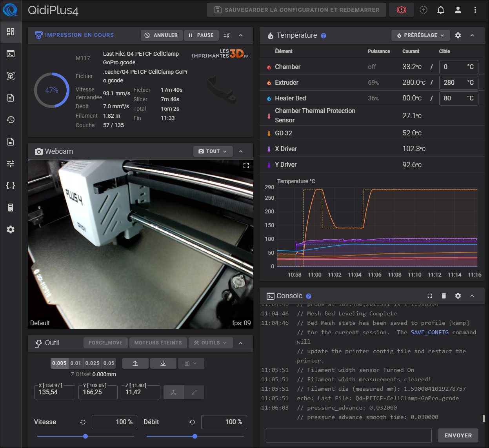The height and width of the screenshot is (448, 489).
Task: Open the three-dot top-right menu
Action: tap(475, 10)
